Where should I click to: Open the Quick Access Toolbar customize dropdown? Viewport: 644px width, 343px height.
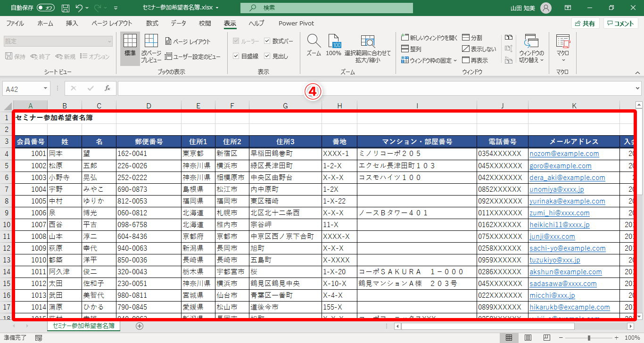point(116,8)
